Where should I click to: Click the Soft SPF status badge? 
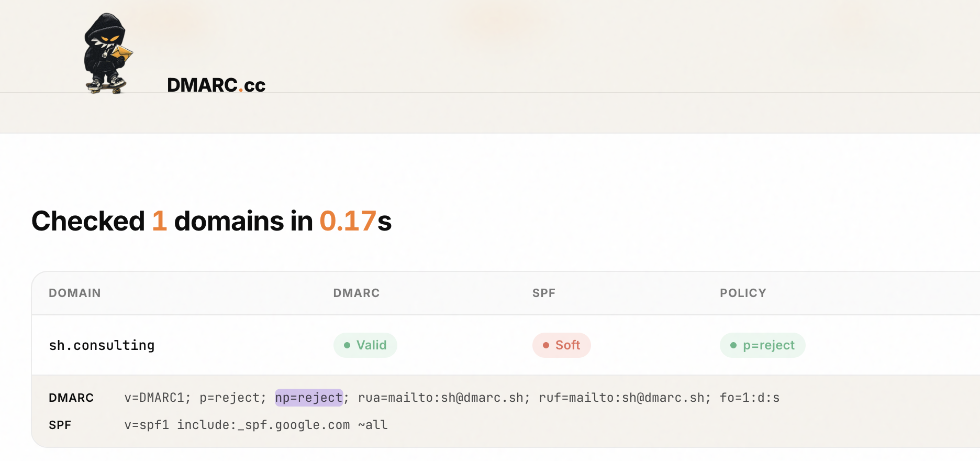pos(562,345)
